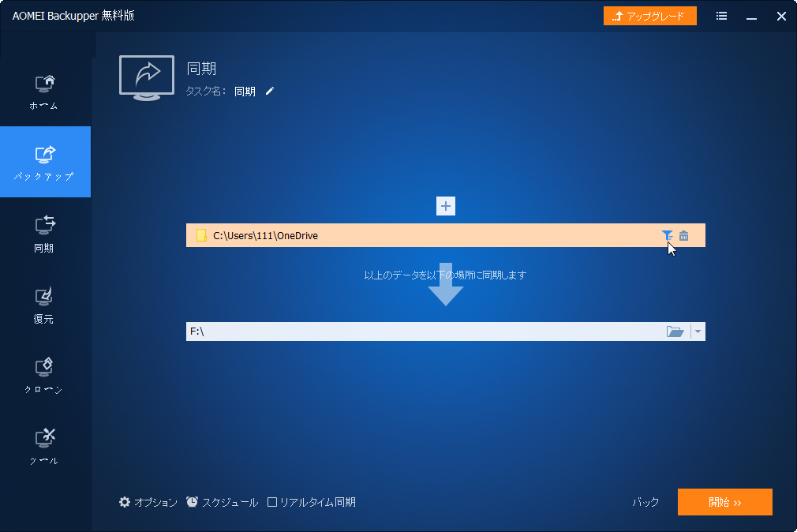Screen dimensions: 797x532
Task: Go to the 同期 sidebar section
Action: (x=45, y=234)
